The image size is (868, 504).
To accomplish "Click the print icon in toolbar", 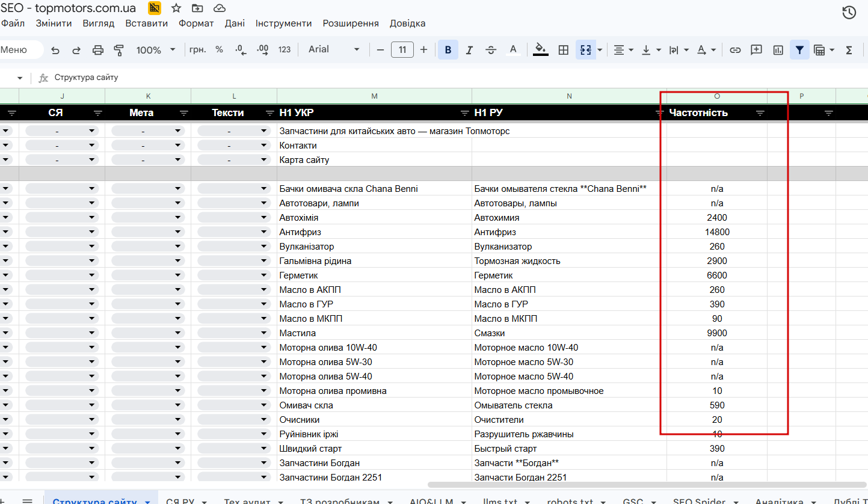I will coord(98,50).
